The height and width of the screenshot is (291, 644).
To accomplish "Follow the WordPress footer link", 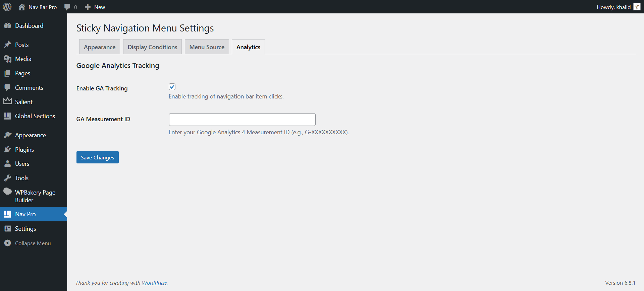I will pos(154,283).
